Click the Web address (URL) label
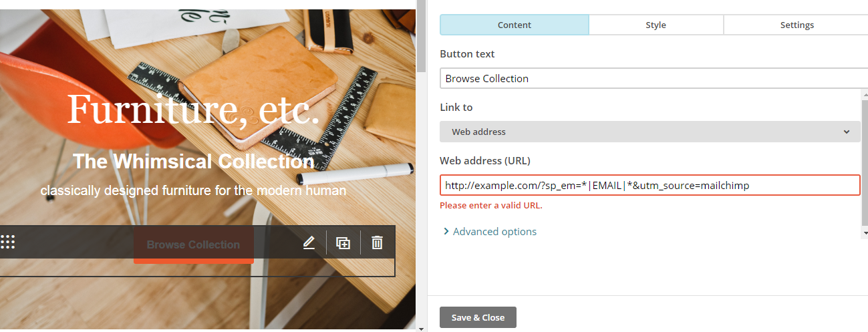 [484, 160]
